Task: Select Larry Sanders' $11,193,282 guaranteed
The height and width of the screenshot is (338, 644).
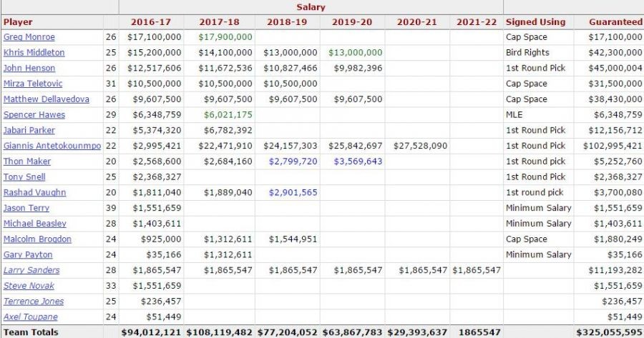Action: (615, 270)
